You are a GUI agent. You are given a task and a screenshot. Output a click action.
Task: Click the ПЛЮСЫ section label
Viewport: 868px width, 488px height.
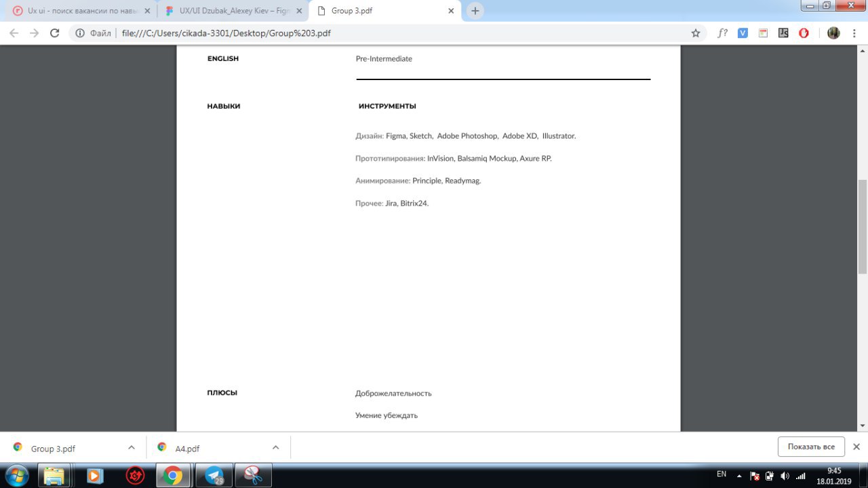222,393
